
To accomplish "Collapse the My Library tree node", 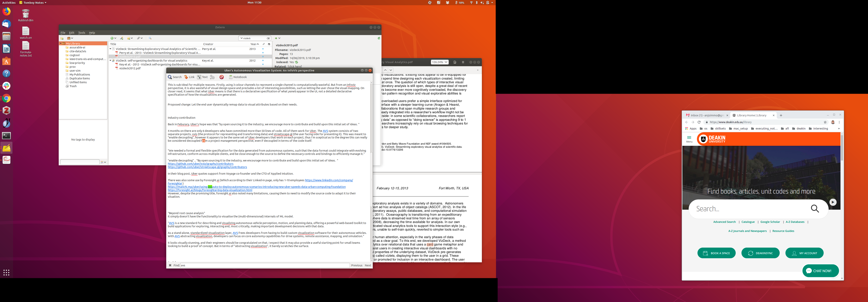I will (61, 43).
